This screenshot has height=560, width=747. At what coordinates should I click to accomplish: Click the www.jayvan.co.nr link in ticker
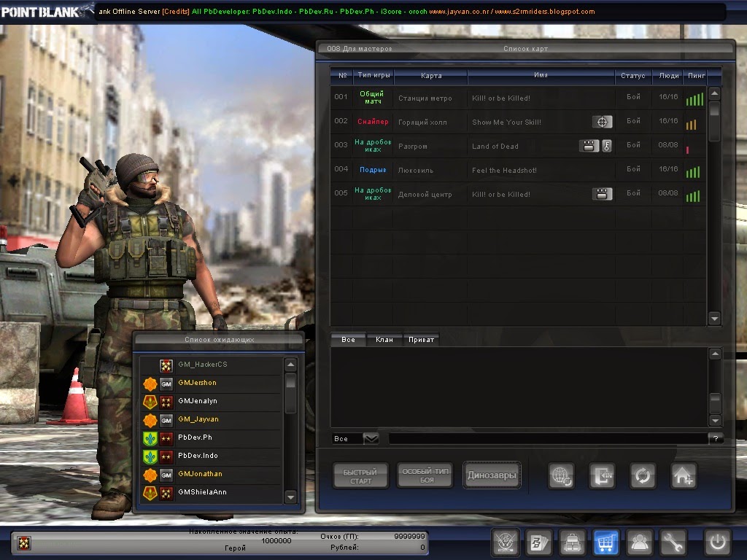coord(459,12)
